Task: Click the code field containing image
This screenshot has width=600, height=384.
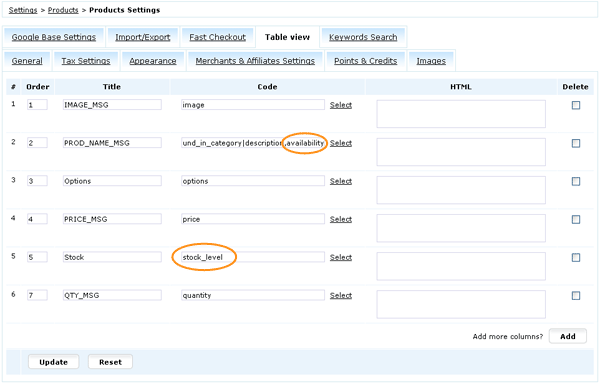Action: (253, 105)
